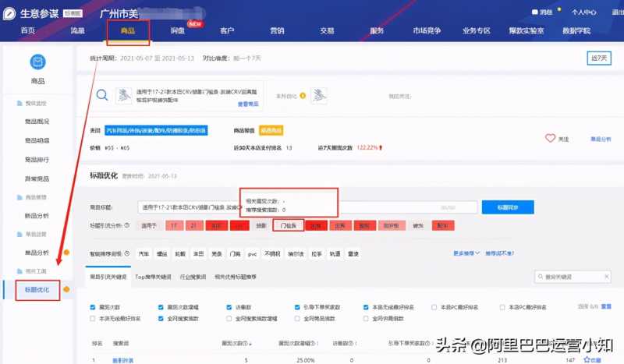Click the magnifier icon beside product title

click(102, 95)
